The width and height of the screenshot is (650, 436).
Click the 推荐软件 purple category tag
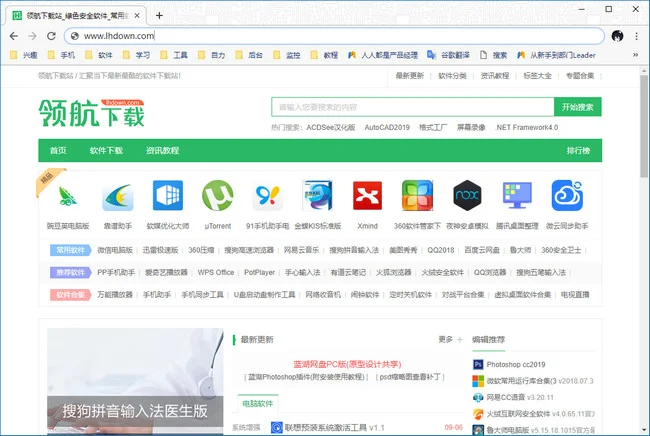click(x=71, y=273)
